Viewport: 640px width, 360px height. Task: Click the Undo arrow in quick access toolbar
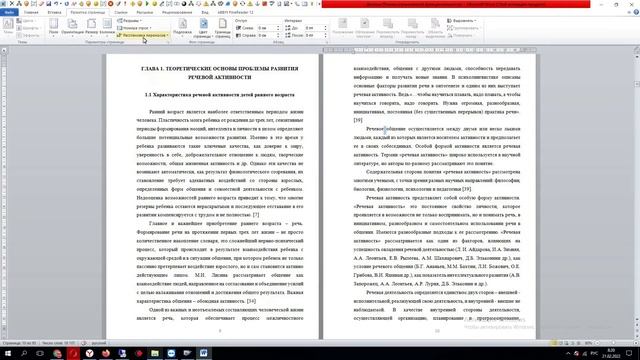(x=56, y=4)
